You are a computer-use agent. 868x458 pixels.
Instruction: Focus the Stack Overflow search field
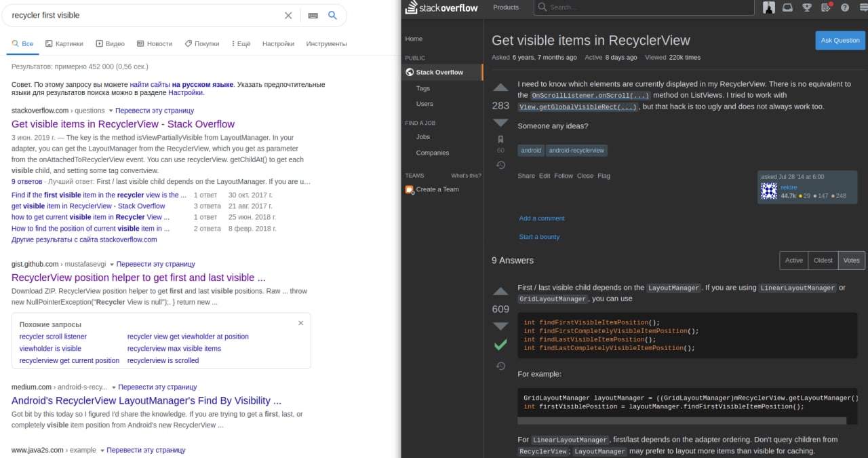[644, 7]
